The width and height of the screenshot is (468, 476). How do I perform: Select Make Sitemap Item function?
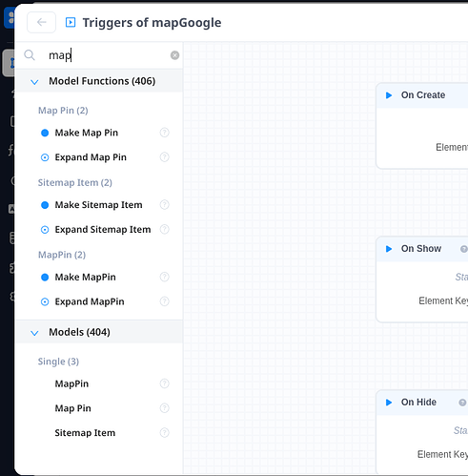(x=98, y=205)
